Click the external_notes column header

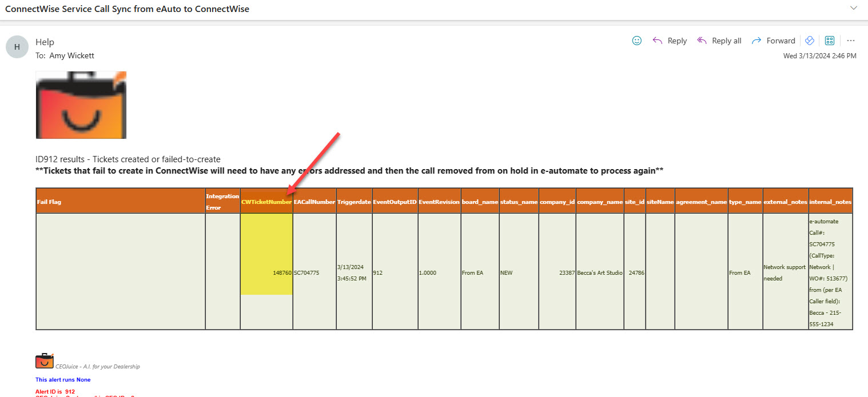point(786,202)
